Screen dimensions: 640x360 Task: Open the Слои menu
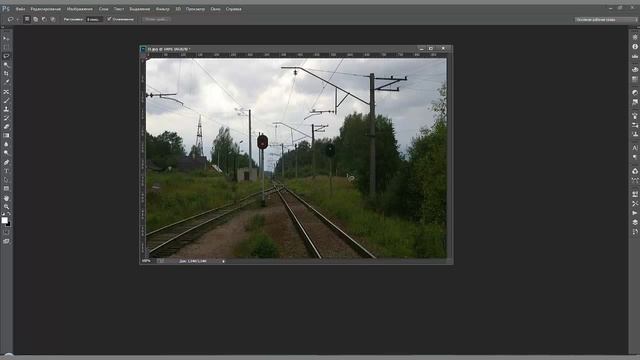(104, 9)
